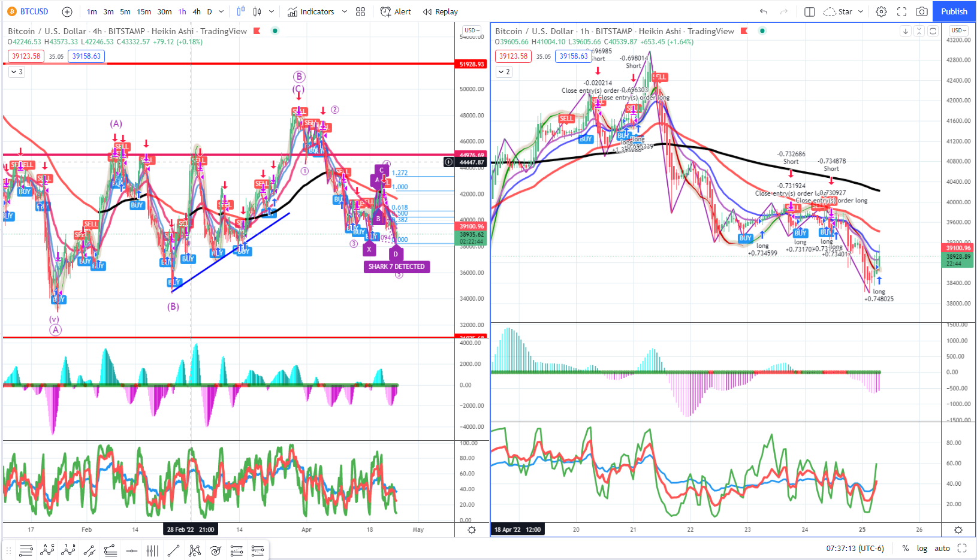This screenshot has height=560, width=977.
Task: Open the Indicators dialog
Action: 310,11
